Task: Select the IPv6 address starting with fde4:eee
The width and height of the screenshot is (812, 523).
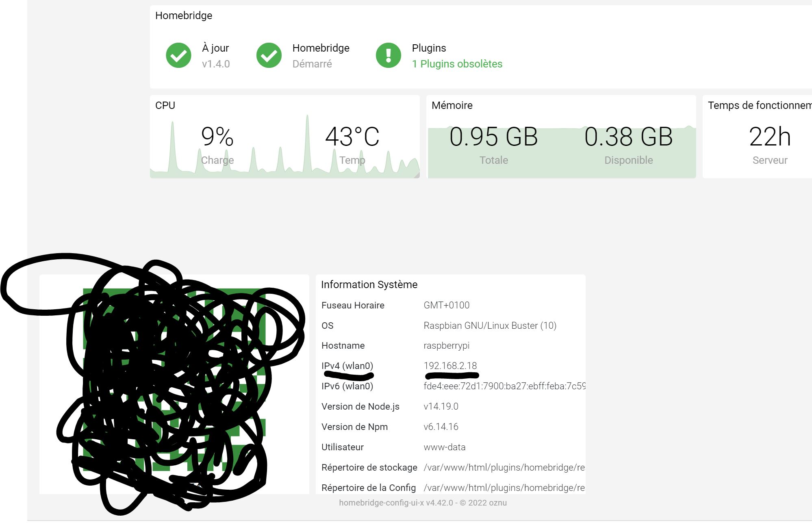Action: tap(504, 386)
